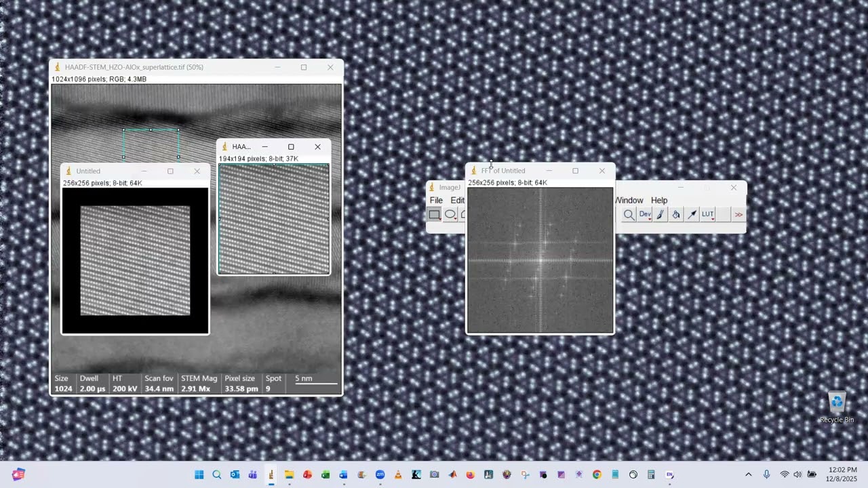868x488 pixels.
Task: Maximize the HAA... cropped image window
Action: (291, 146)
